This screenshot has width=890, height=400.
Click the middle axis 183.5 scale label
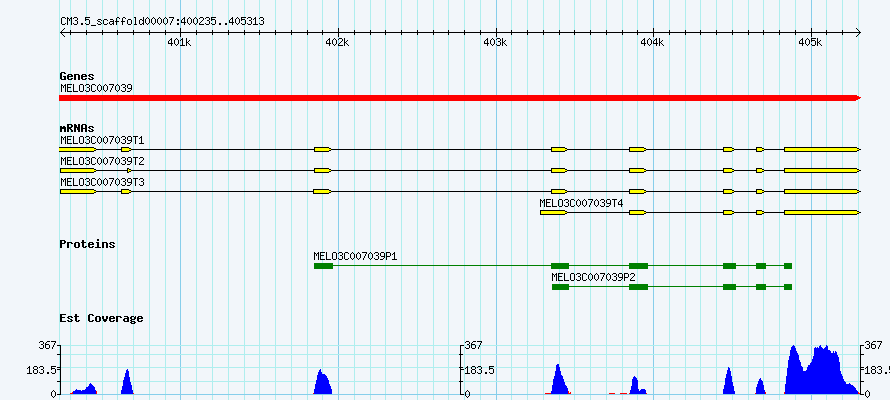[480, 370]
